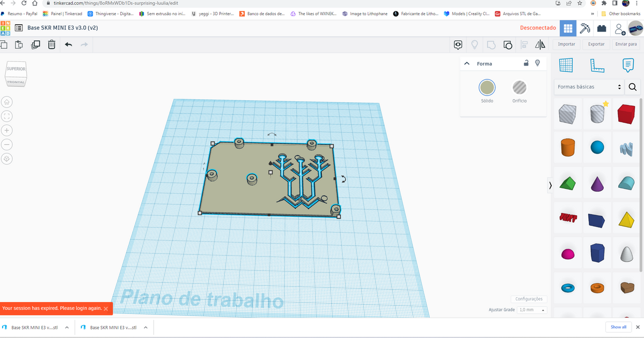This screenshot has height=338, width=644.
Task: Click the Importar button
Action: (x=566, y=44)
